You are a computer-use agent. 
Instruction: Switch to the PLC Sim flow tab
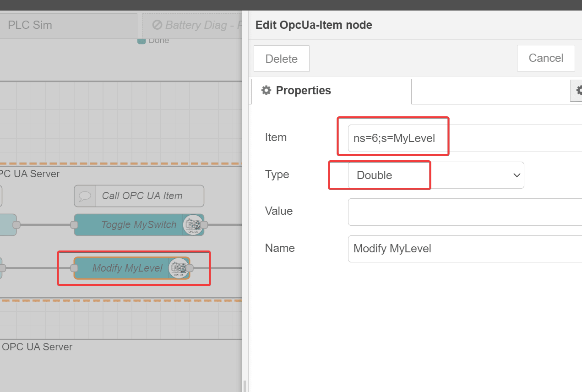point(30,25)
